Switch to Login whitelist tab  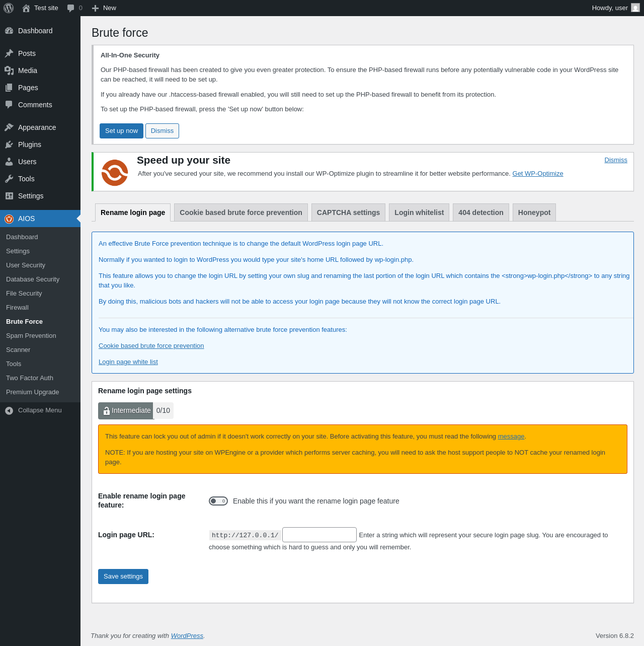(x=419, y=212)
